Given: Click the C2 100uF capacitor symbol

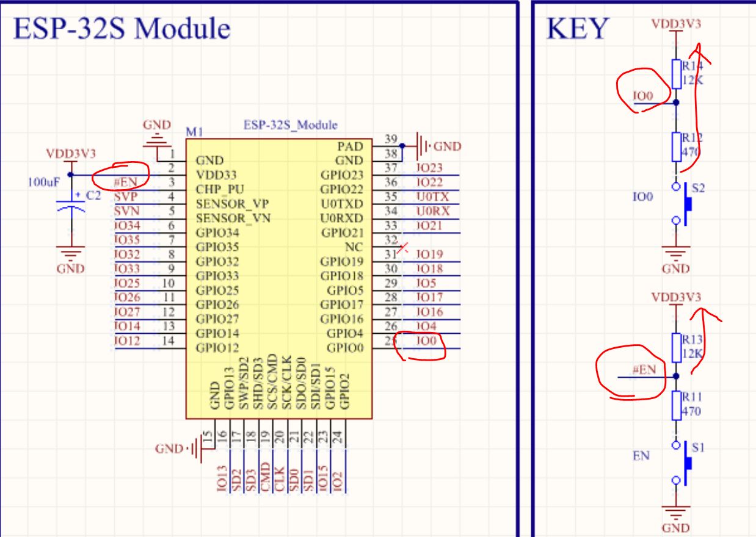Looking at the screenshot, I should point(72,202).
